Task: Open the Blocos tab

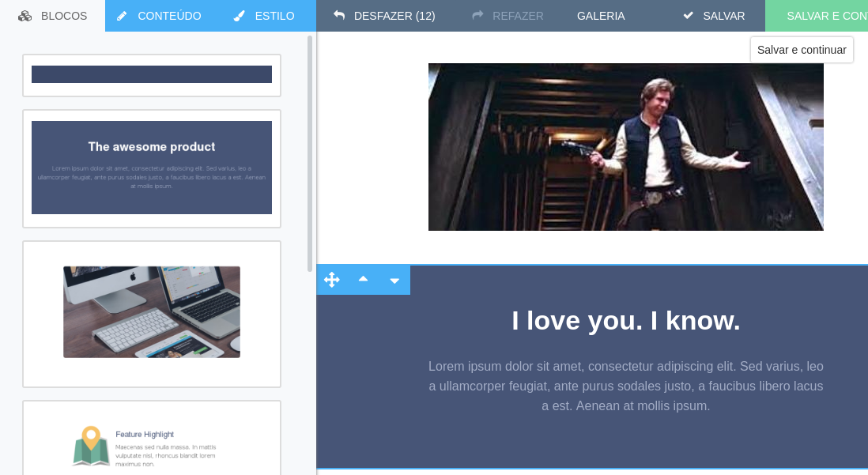Action: pos(53,16)
